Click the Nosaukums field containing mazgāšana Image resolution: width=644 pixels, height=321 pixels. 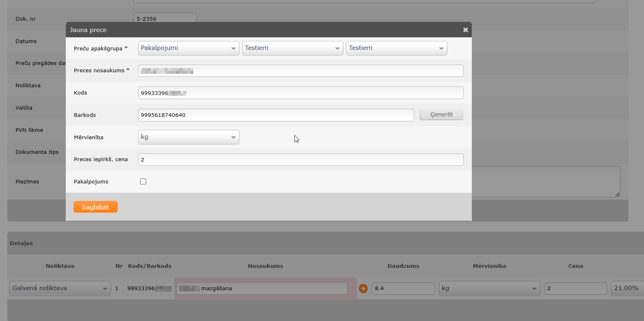pyautogui.click(x=262, y=289)
